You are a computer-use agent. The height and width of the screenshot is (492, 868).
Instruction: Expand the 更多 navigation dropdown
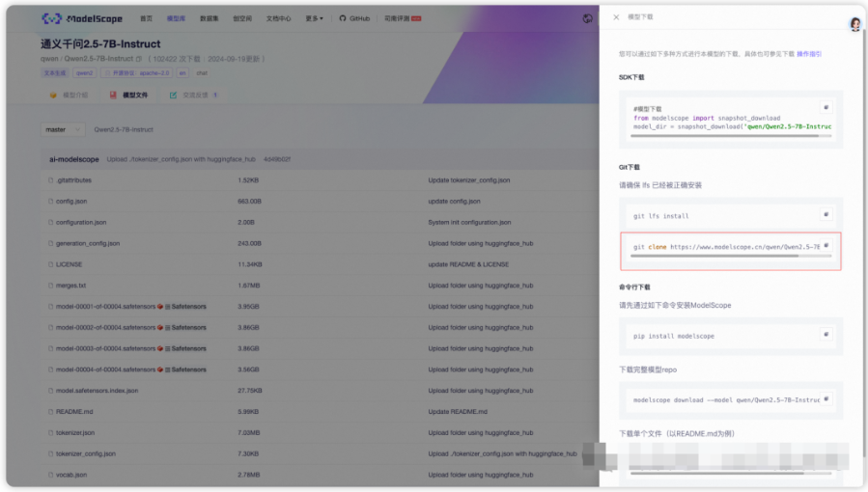click(314, 18)
